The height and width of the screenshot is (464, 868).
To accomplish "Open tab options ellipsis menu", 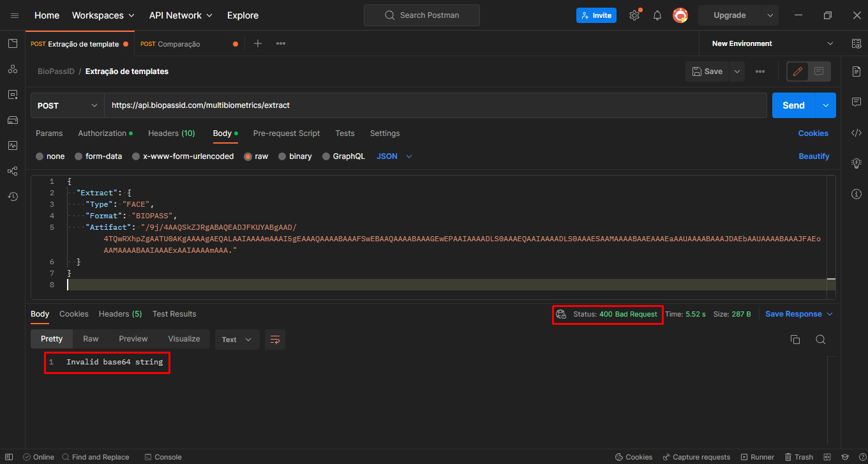I will (281, 43).
